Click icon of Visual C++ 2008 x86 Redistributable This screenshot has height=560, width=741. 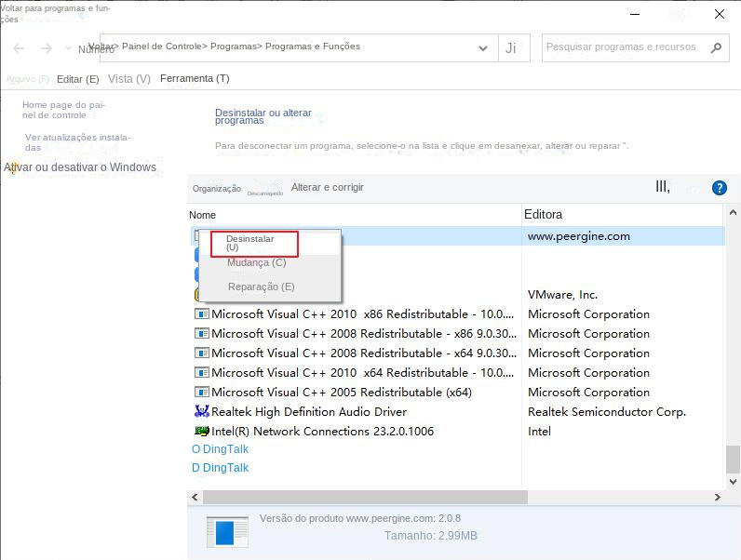(202, 333)
